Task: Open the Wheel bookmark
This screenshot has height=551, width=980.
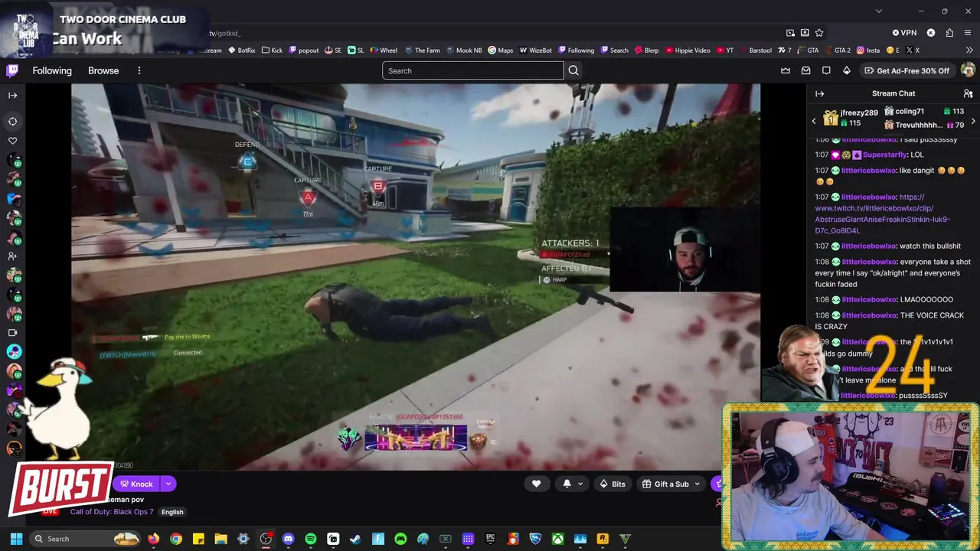Action: click(x=384, y=51)
